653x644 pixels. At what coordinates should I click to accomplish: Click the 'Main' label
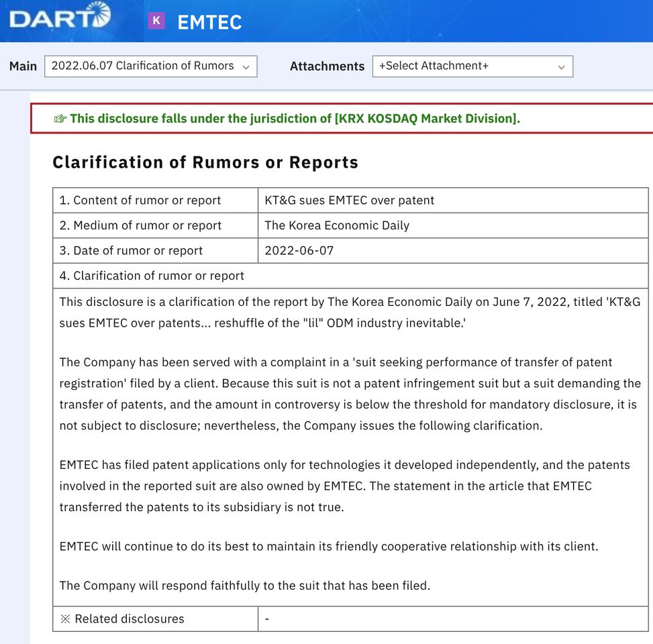coord(23,66)
